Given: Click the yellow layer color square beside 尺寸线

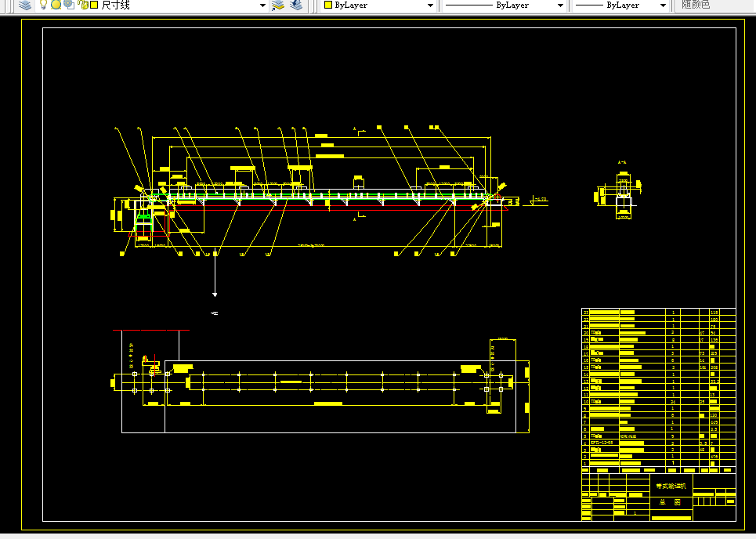Looking at the screenshot, I should [x=95, y=5].
